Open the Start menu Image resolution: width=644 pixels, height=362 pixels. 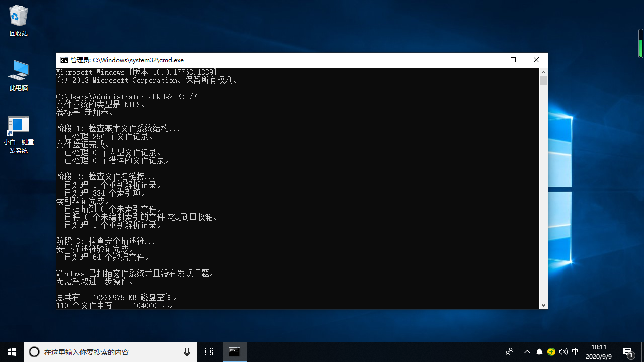[12, 352]
